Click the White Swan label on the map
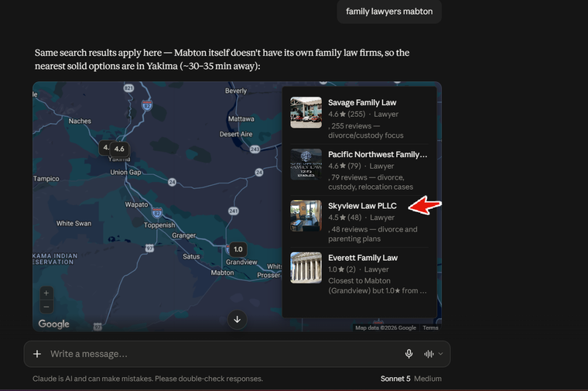 (73, 223)
